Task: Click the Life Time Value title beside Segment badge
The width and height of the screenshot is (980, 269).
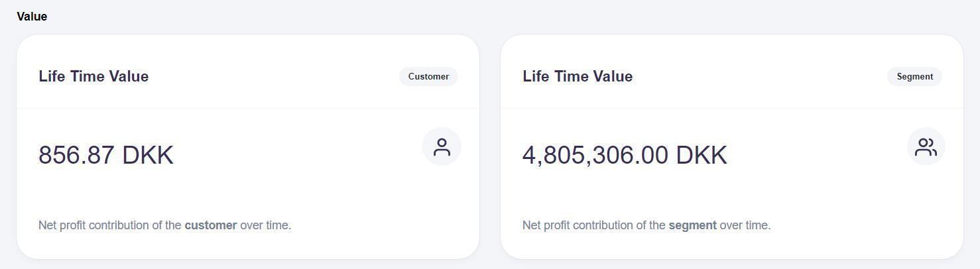Action: 578,76
